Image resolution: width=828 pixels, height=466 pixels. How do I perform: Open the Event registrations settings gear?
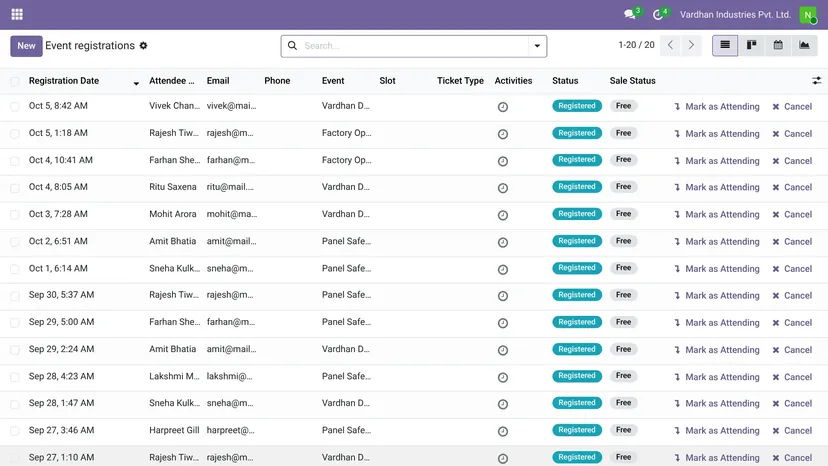143,46
